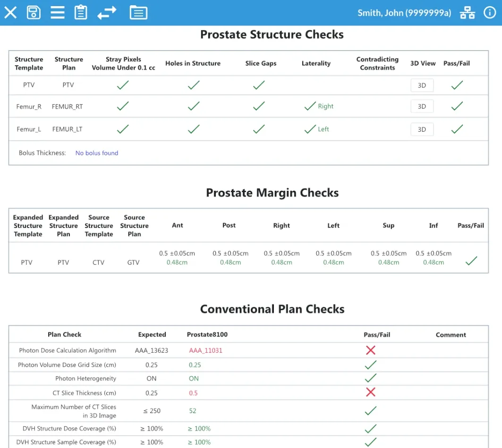Click the Right laterality checkmark for Femur_R
The height and width of the screenshot is (448, 502).
pyautogui.click(x=310, y=106)
